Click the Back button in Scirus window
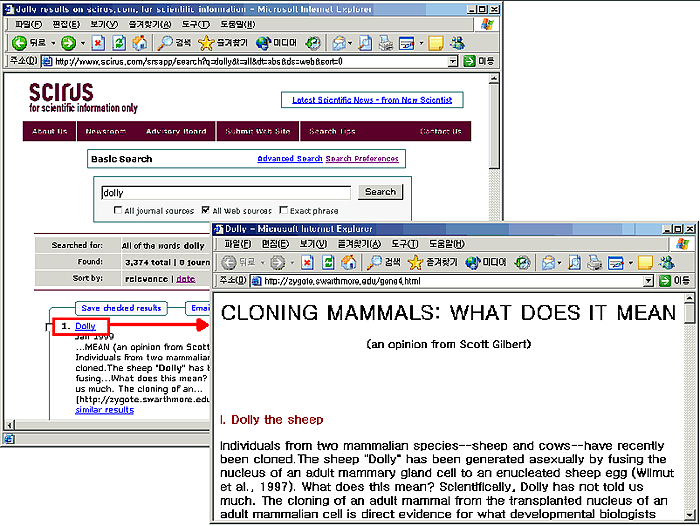The height and width of the screenshot is (526, 700). click(28, 43)
